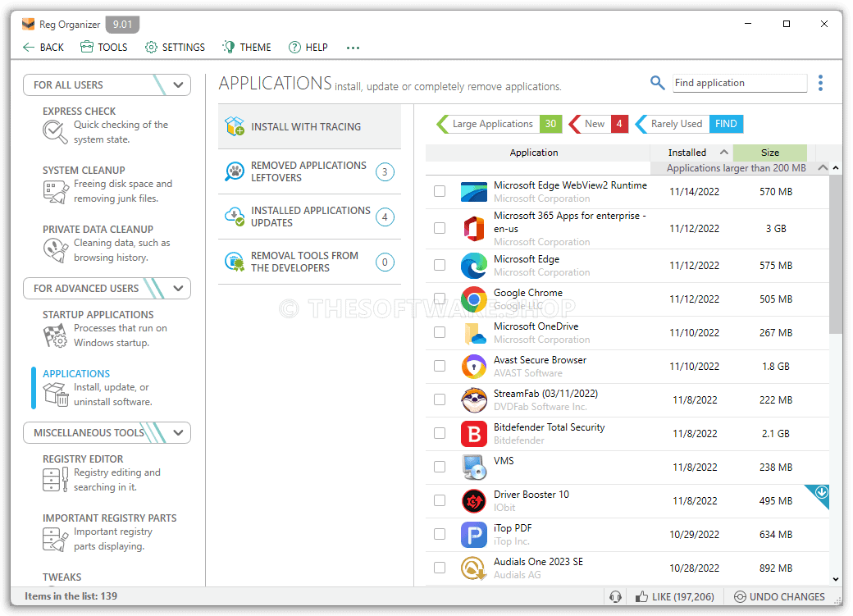Check the Driver Booster 10 checkbox
Image resolution: width=853 pixels, height=616 pixels.
tap(440, 500)
